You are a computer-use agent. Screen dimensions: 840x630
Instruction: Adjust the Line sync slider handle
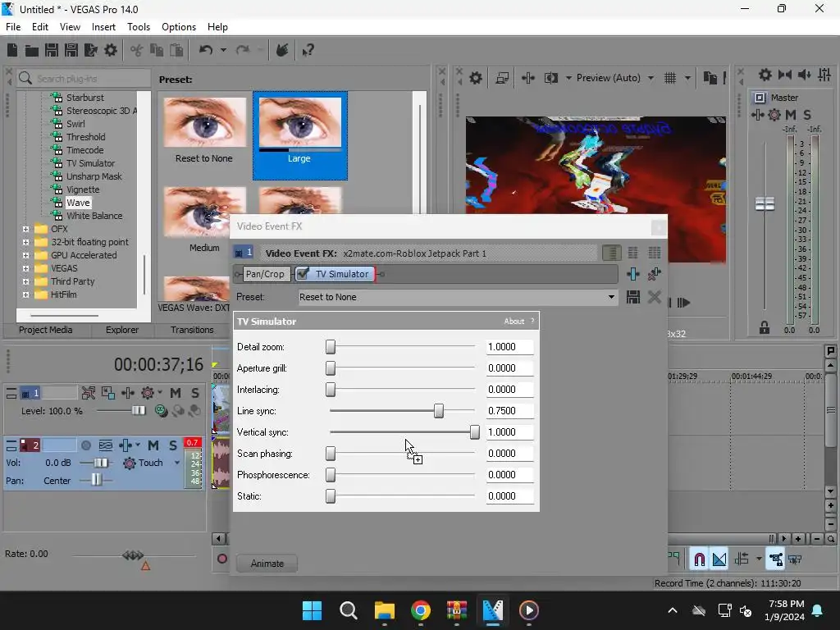coord(439,411)
